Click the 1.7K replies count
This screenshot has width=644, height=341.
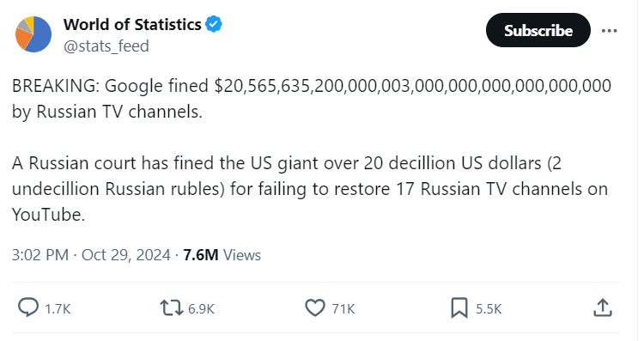[x=58, y=309]
